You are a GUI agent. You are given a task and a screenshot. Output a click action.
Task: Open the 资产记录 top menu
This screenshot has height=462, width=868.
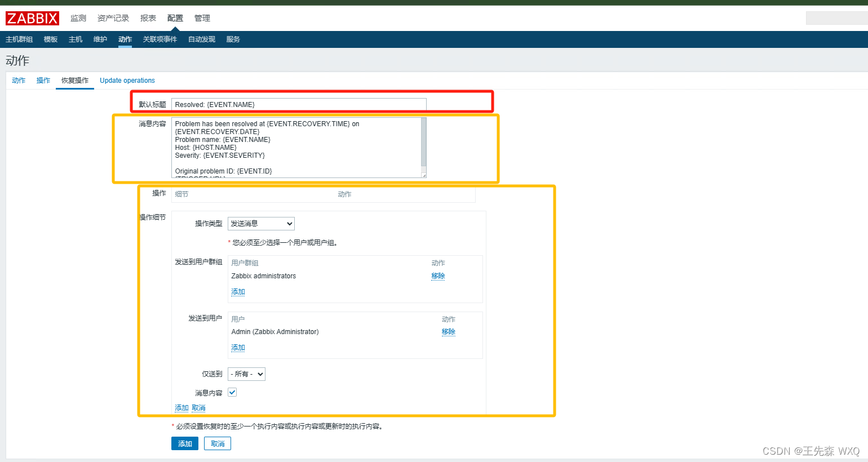[113, 18]
